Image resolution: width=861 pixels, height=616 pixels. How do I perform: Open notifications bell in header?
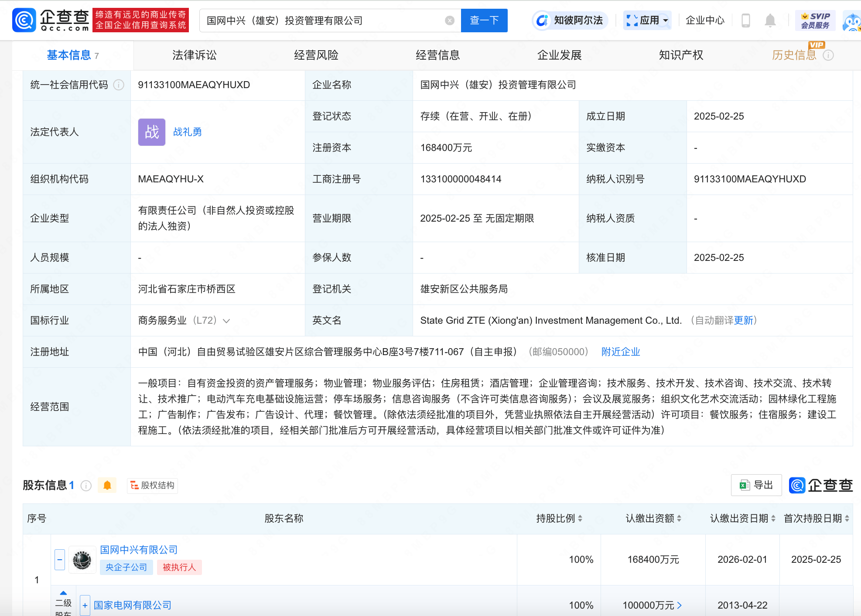[x=770, y=21]
